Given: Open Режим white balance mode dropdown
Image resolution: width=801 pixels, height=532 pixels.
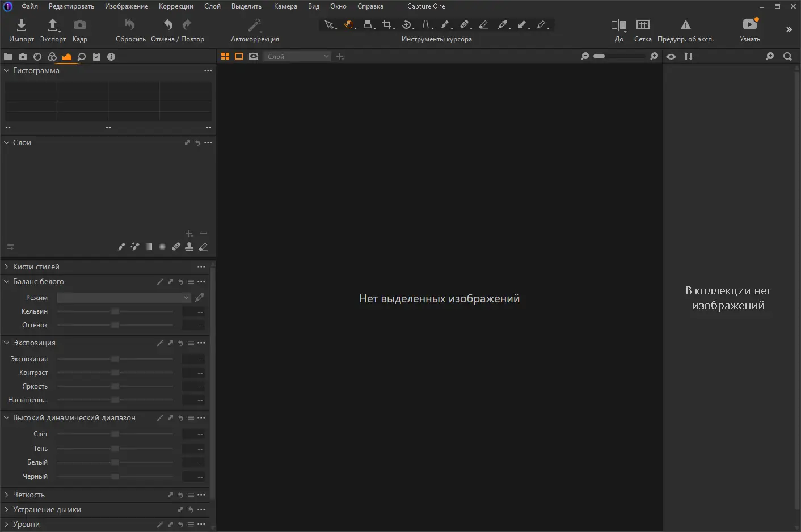Looking at the screenshot, I should pos(124,297).
